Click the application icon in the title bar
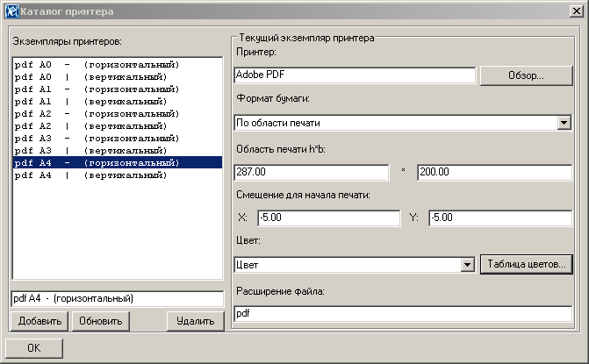This screenshot has height=364, width=589. [x=11, y=11]
